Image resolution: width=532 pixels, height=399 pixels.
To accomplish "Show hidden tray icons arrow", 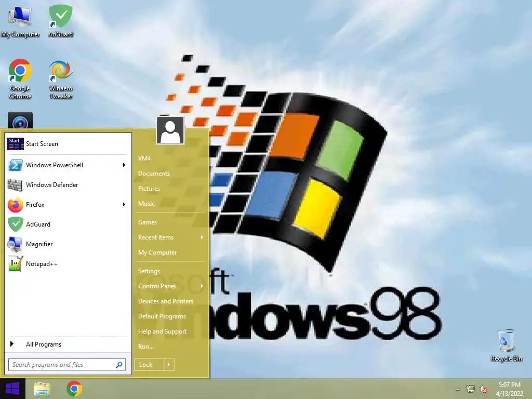I will (458, 390).
